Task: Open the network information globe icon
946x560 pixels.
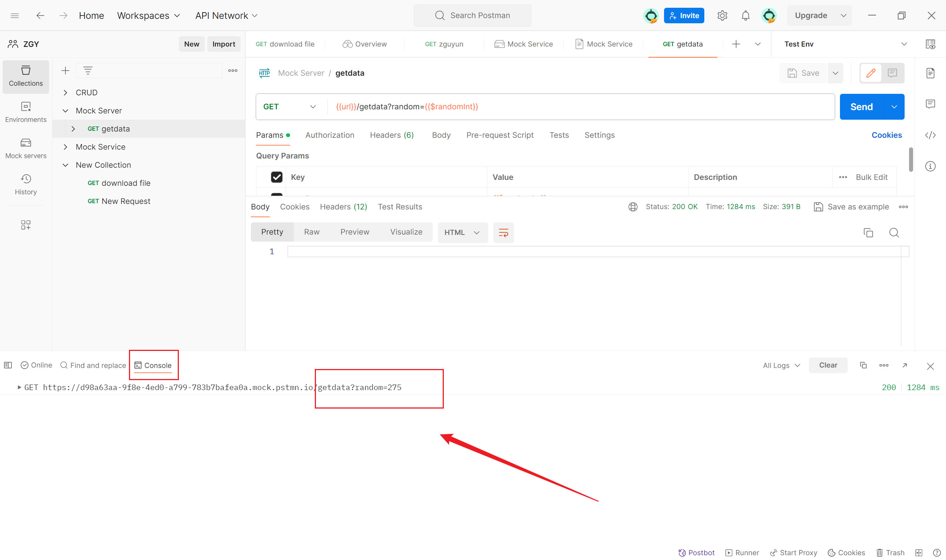Action: [x=633, y=207]
